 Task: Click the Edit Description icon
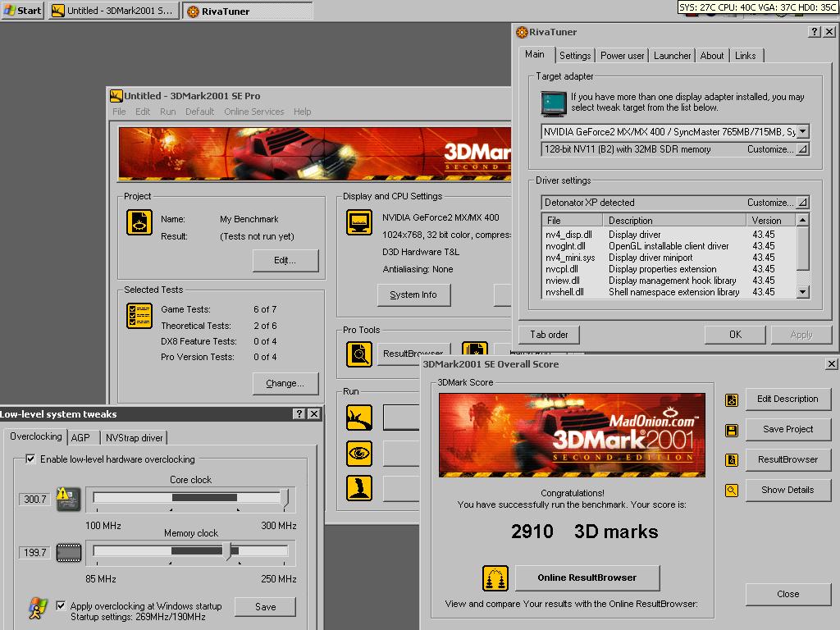pos(732,399)
